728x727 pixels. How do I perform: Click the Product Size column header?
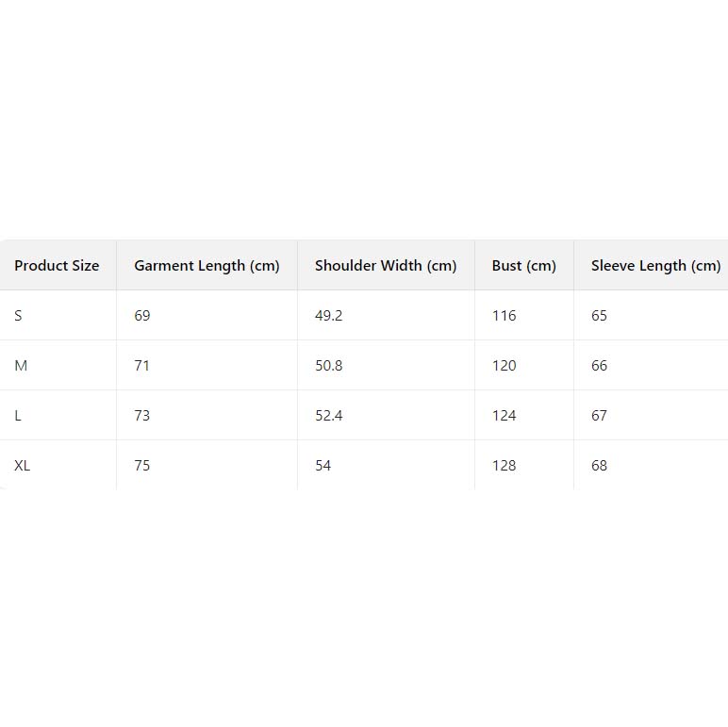(x=57, y=266)
